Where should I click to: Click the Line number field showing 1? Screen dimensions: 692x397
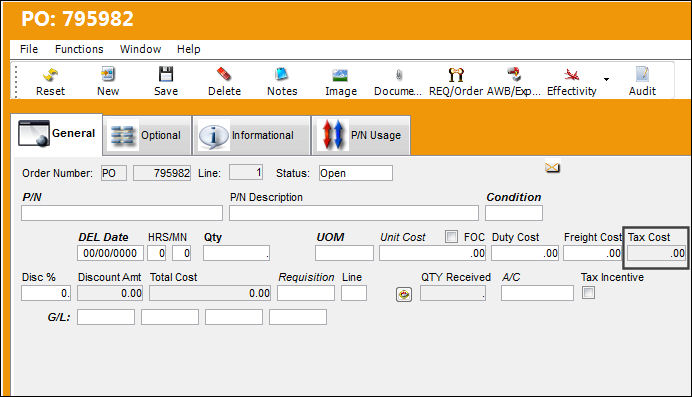(x=246, y=172)
